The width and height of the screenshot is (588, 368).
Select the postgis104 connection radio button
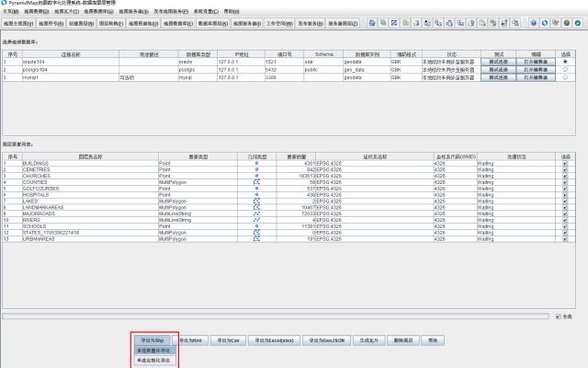tap(565, 70)
